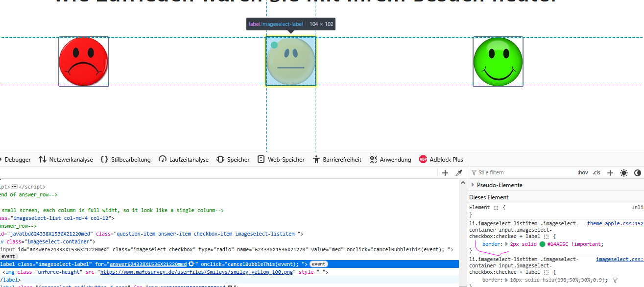Expand the Pseudo-Elemente section

click(473, 185)
